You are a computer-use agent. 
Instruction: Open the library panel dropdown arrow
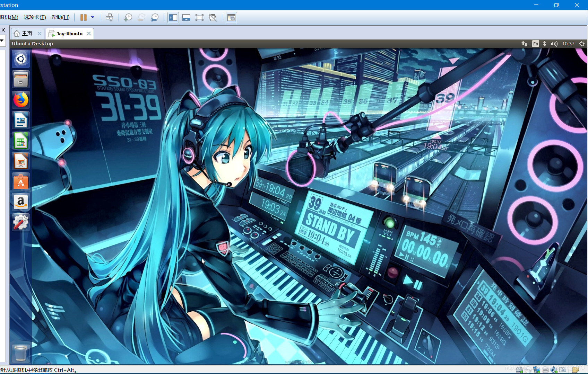click(2, 41)
